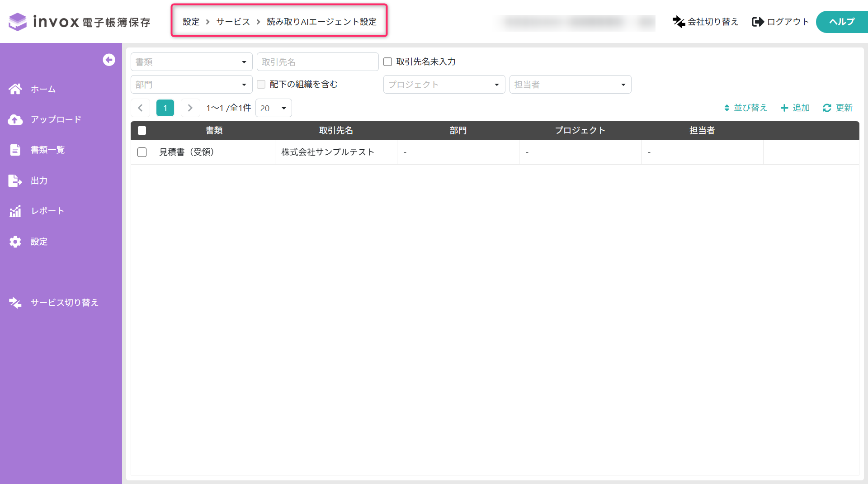Viewport: 868px width, 484px height.
Task: Click the 追加 link to add entry
Action: 795,108
